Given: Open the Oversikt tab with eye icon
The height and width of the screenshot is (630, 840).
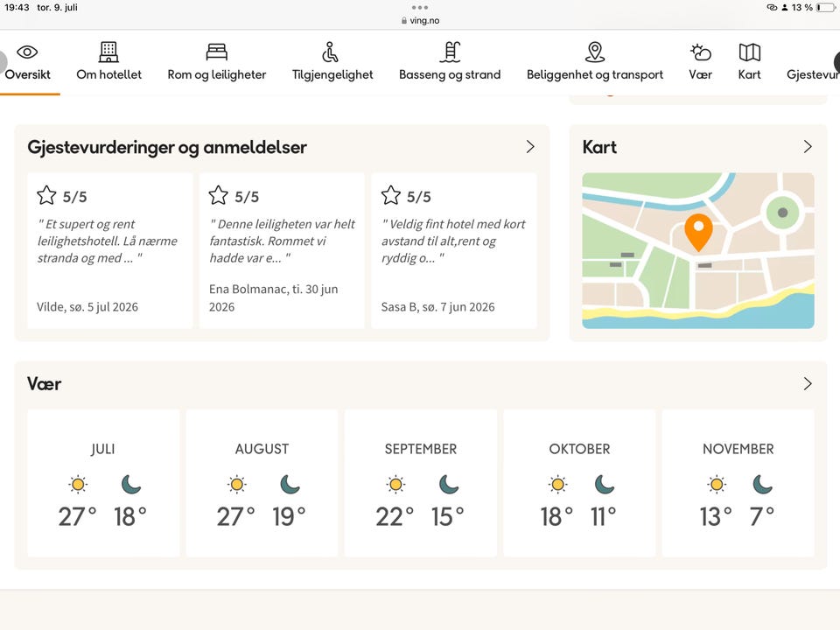Looking at the screenshot, I should (x=27, y=63).
